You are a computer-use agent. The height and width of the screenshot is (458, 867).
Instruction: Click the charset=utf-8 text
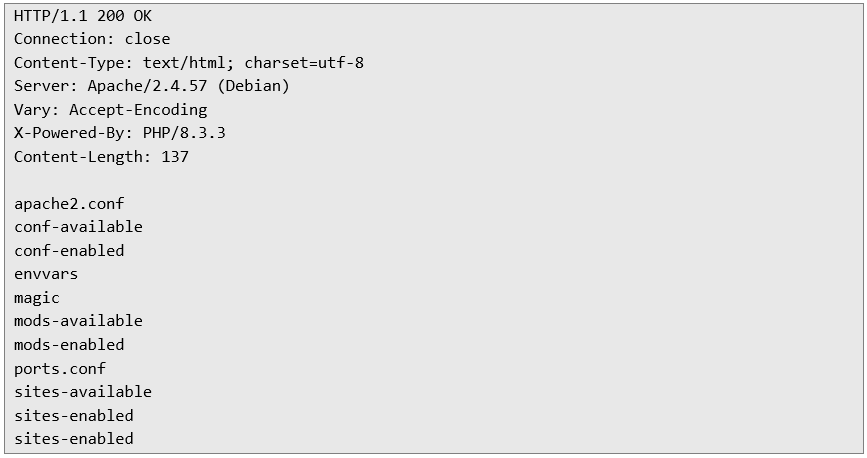[x=304, y=63]
